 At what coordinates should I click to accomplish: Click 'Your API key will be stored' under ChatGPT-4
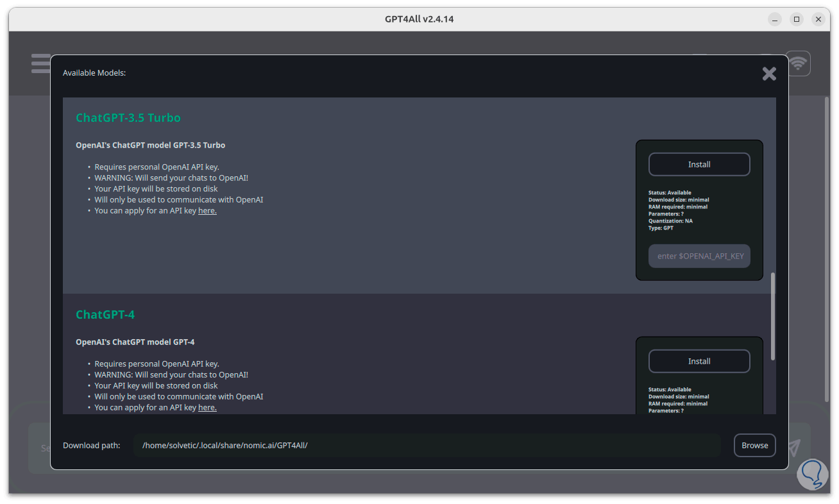[156, 386]
